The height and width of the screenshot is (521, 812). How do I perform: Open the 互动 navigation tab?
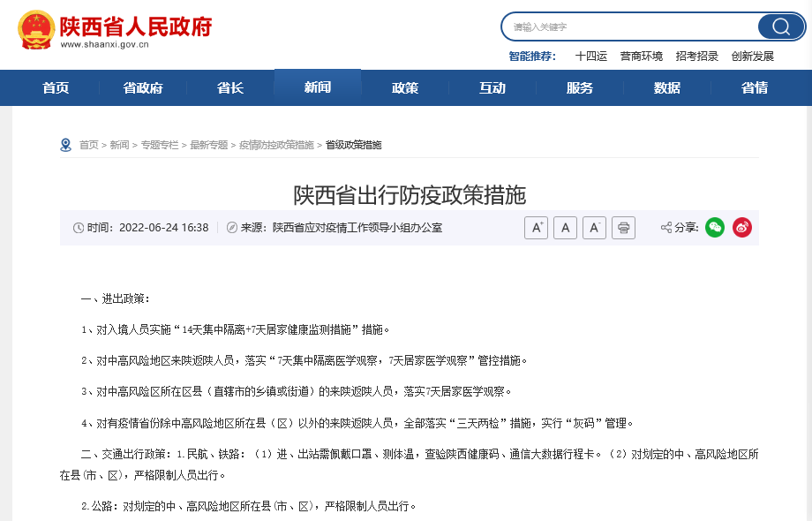(492, 88)
